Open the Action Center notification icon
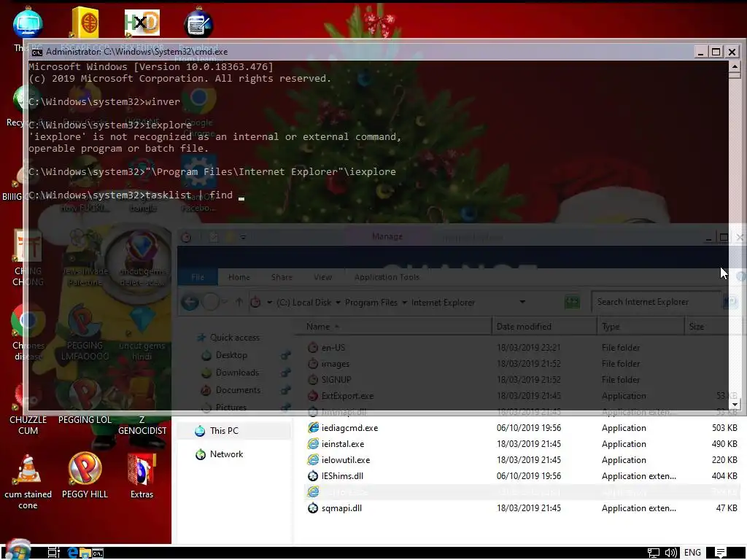747x560 pixels. (x=721, y=553)
